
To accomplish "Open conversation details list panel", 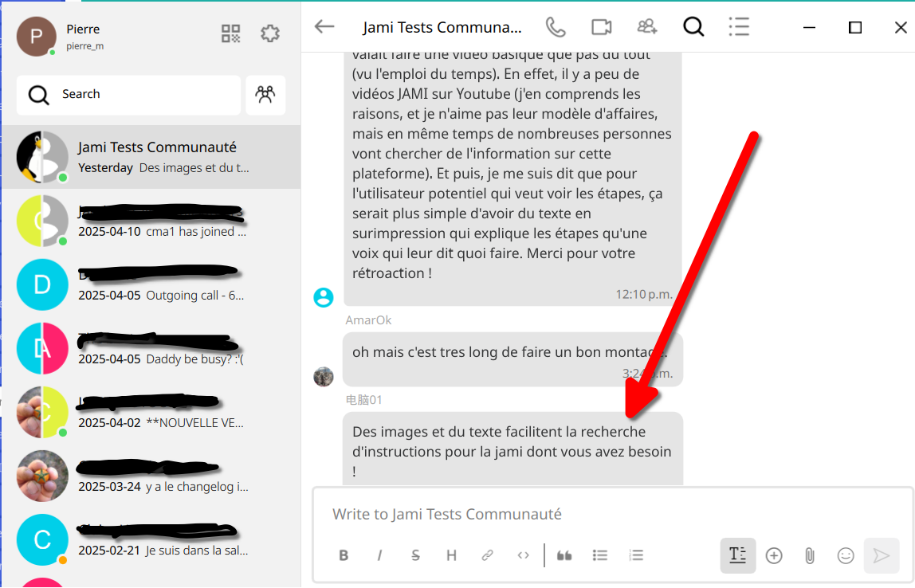I will [x=739, y=27].
